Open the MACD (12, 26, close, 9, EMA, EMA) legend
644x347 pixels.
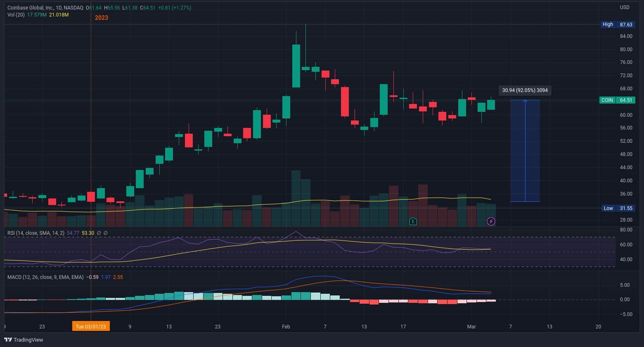pos(45,277)
